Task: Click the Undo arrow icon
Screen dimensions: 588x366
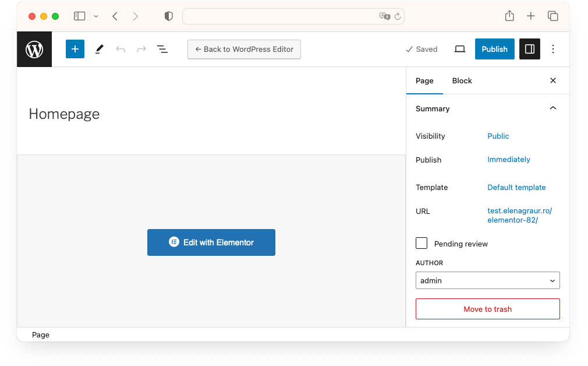Action: (121, 50)
